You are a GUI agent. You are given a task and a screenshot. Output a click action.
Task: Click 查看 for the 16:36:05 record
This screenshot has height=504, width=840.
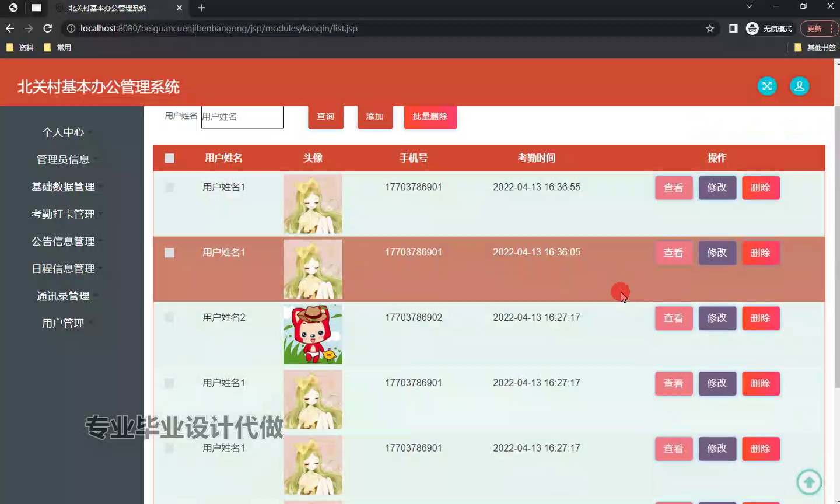click(674, 253)
